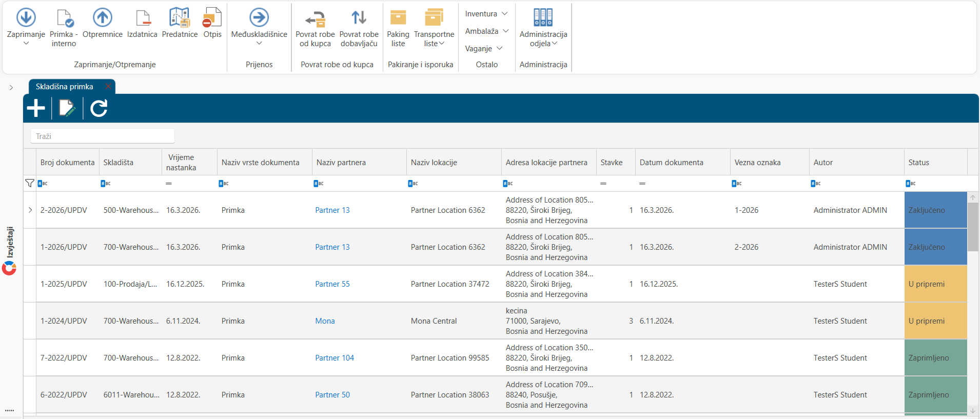This screenshot has height=419, width=980.
Task: Click the Izvještaji logo icon on left sidebar
Action: (x=9, y=268)
